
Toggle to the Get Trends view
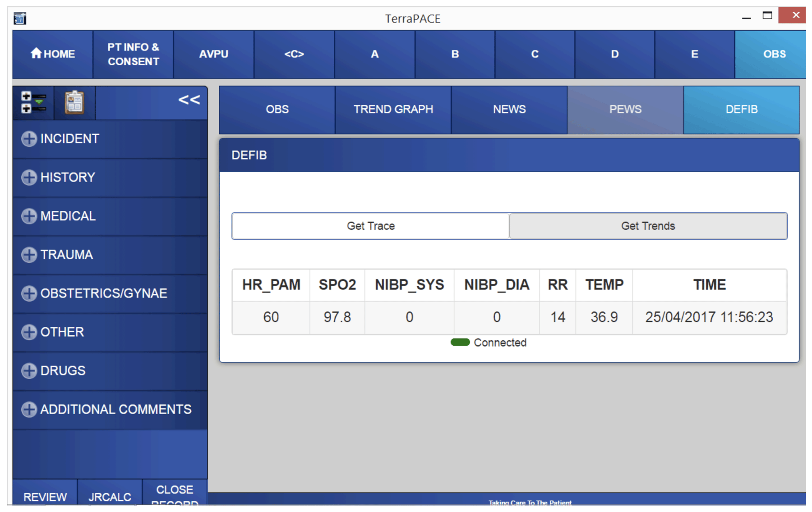click(x=647, y=226)
